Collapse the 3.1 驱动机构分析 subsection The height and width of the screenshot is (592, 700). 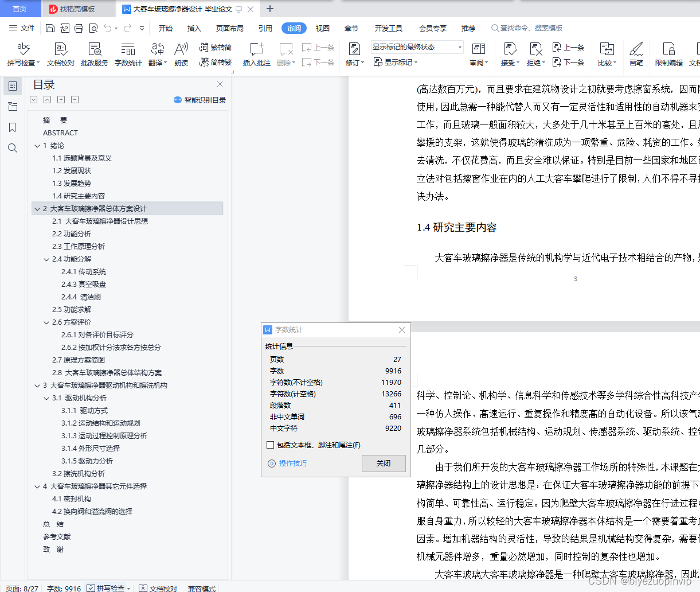[46, 398]
